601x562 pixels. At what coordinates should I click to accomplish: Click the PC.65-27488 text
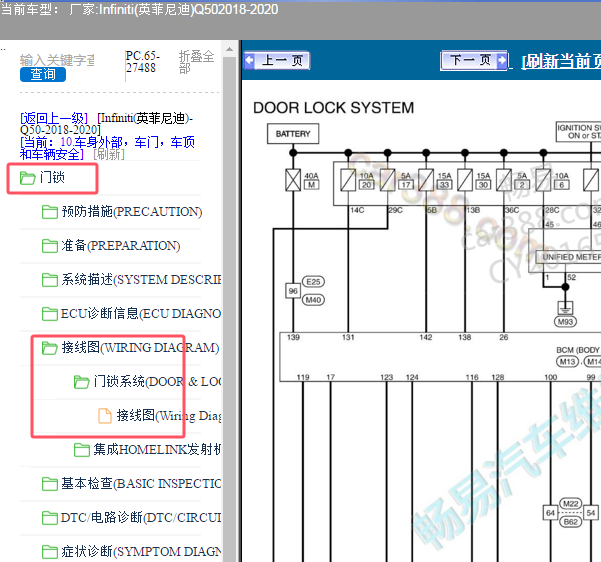tap(143, 62)
